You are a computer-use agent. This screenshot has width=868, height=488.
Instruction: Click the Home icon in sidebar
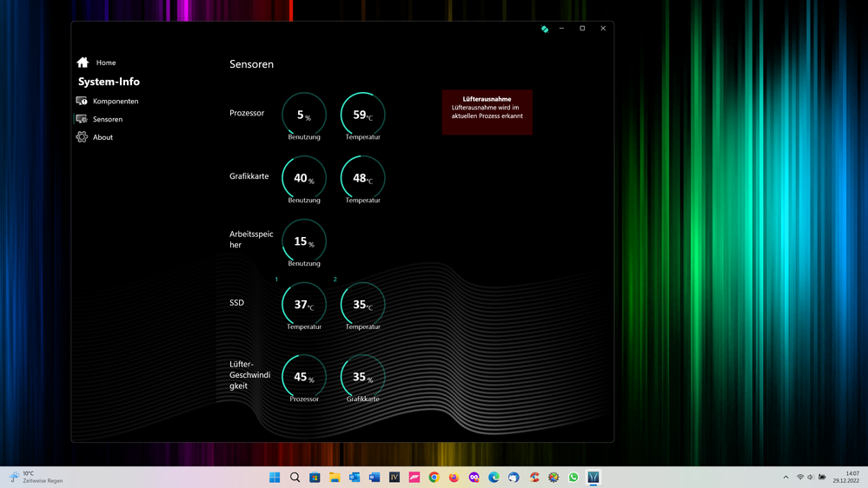[x=83, y=63]
